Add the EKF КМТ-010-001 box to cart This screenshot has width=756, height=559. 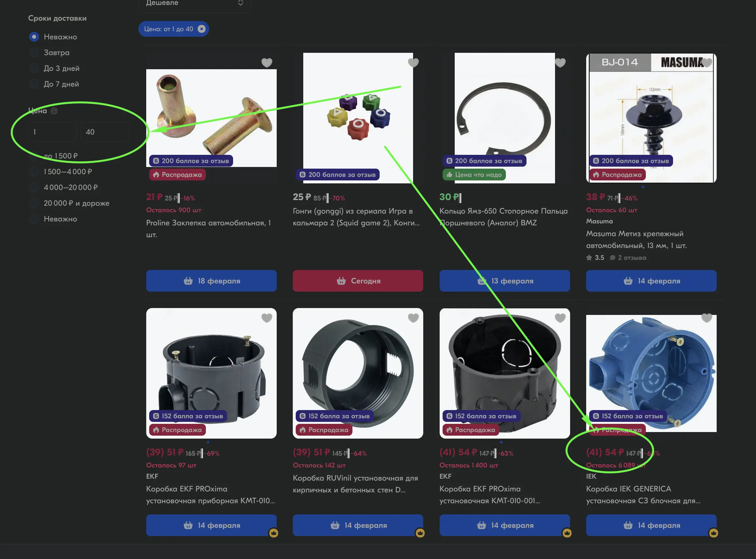point(505,525)
